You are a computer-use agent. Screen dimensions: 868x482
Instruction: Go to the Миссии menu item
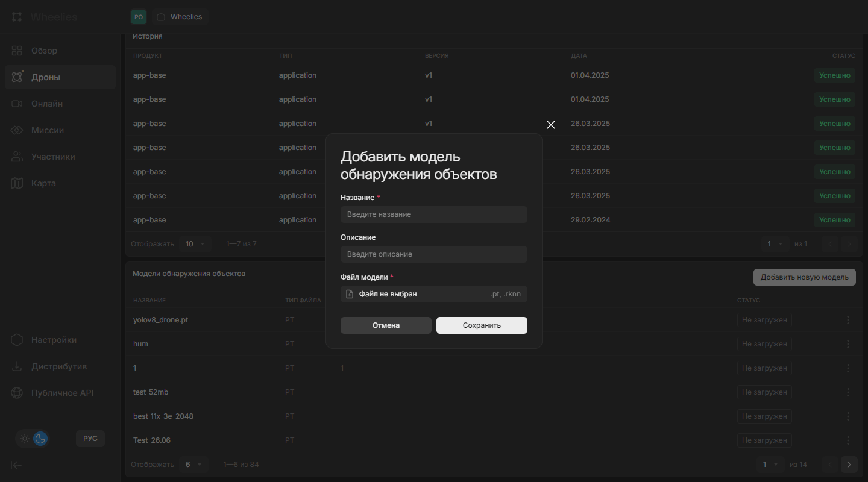click(48, 130)
